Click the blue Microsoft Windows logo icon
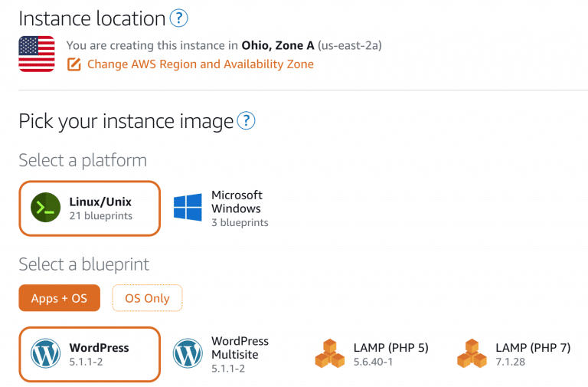Screen dimensions: 588x387 [188, 208]
